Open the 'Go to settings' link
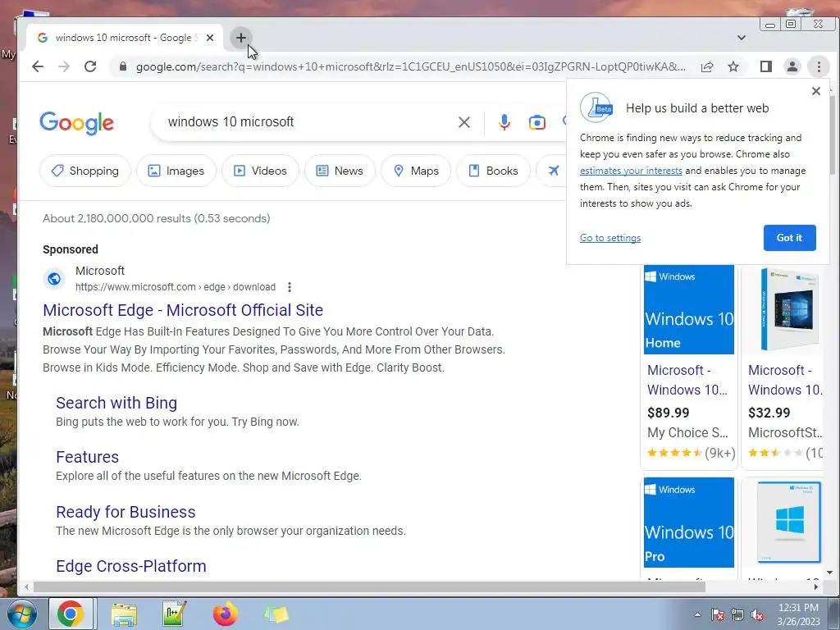 [x=610, y=238]
